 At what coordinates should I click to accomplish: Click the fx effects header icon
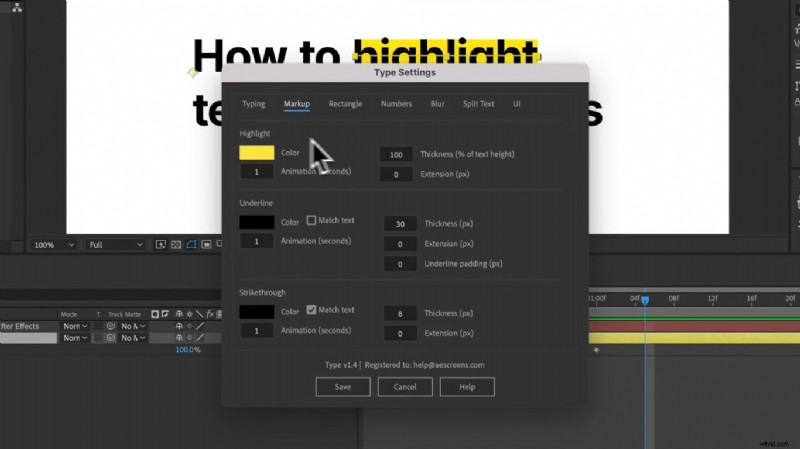[210, 314]
